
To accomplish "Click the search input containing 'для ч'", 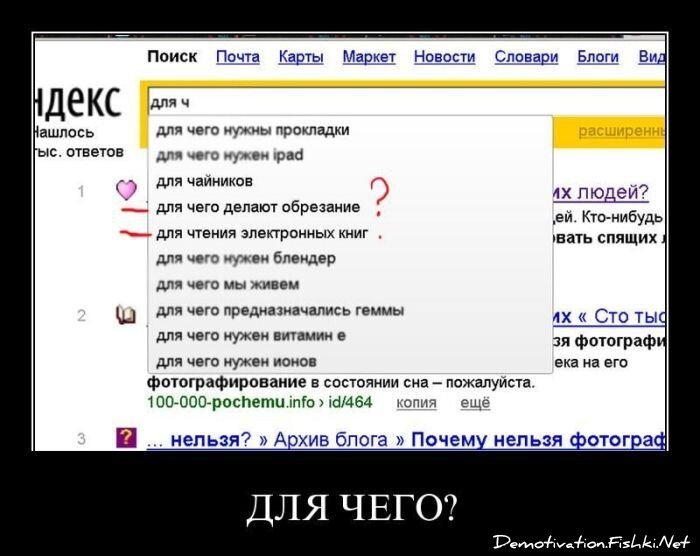I will [406, 103].
